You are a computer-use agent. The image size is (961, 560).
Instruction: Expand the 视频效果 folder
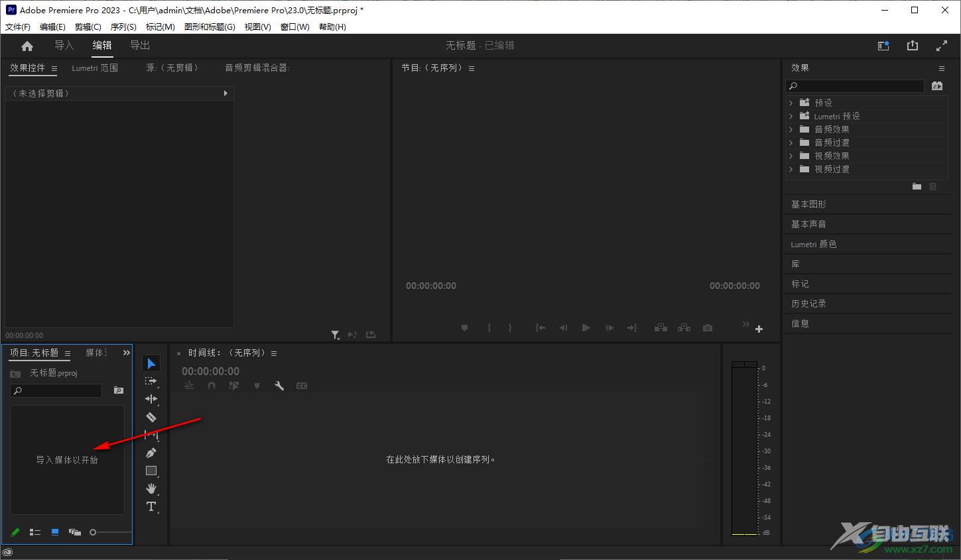click(x=791, y=156)
